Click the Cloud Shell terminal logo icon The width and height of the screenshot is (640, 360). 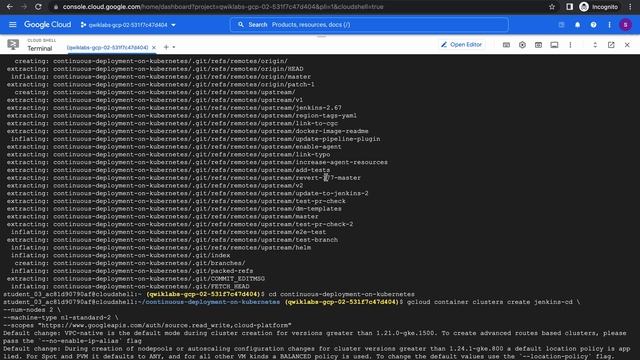[13, 44]
